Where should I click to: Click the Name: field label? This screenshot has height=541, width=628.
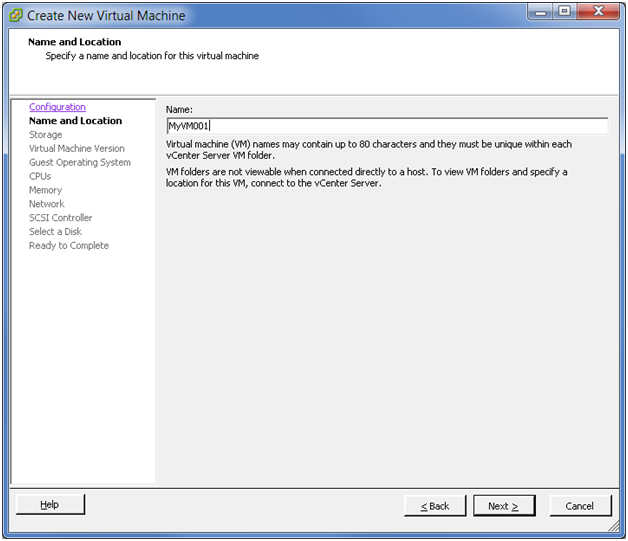(179, 109)
